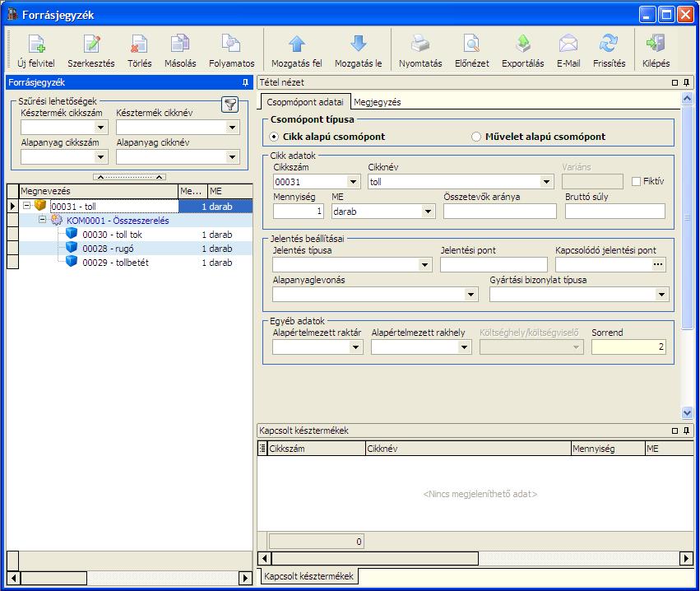Open Alapanyag cikknév dropdown
Image resolution: width=700 pixels, height=591 pixels.
pos(232,156)
